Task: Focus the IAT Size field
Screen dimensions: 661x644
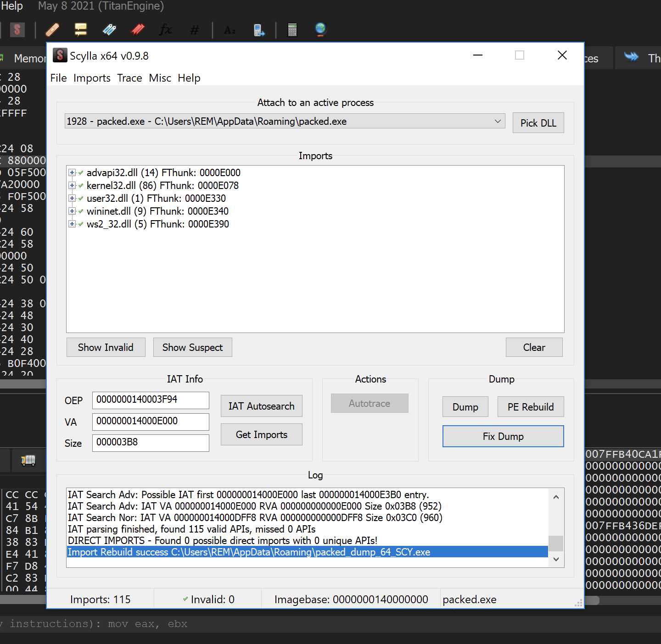Action: point(151,443)
